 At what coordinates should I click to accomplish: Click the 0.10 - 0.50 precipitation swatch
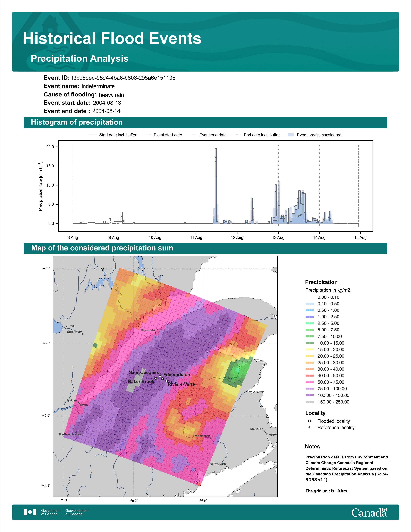coord(310,304)
